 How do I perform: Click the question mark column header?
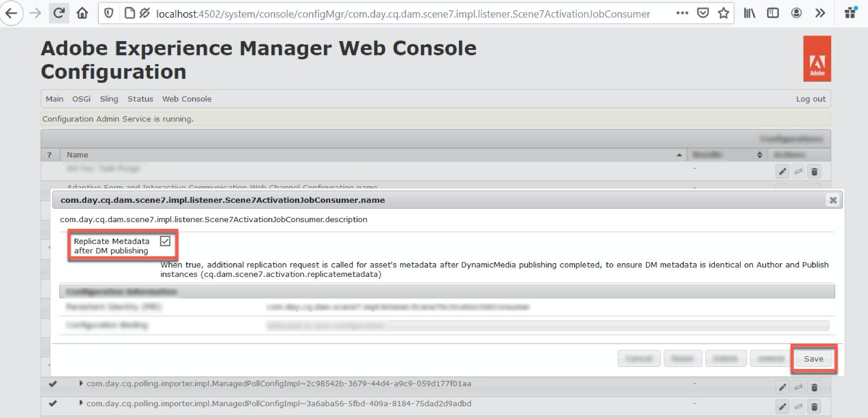click(x=49, y=155)
